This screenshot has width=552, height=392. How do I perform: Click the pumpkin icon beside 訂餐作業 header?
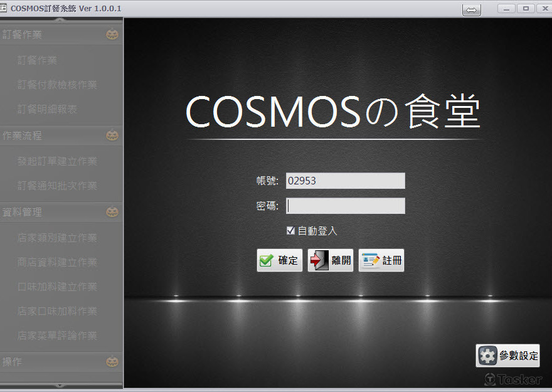[x=112, y=34]
